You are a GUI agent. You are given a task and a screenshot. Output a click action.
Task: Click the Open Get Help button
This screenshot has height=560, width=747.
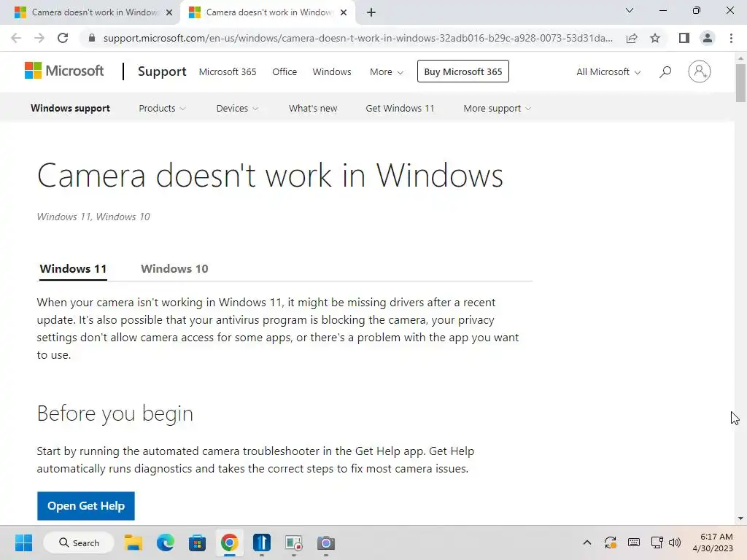[86, 506]
